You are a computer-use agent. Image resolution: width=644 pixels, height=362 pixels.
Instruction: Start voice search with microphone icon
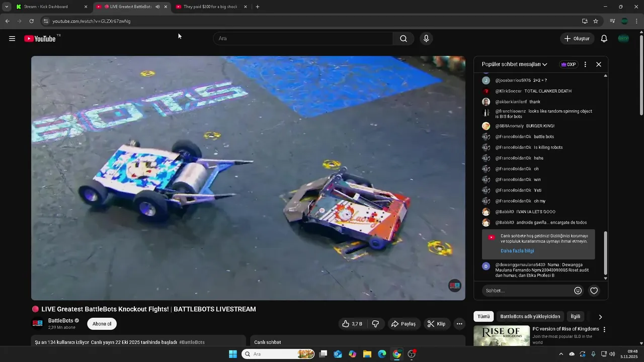pyautogui.click(x=426, y=39)
